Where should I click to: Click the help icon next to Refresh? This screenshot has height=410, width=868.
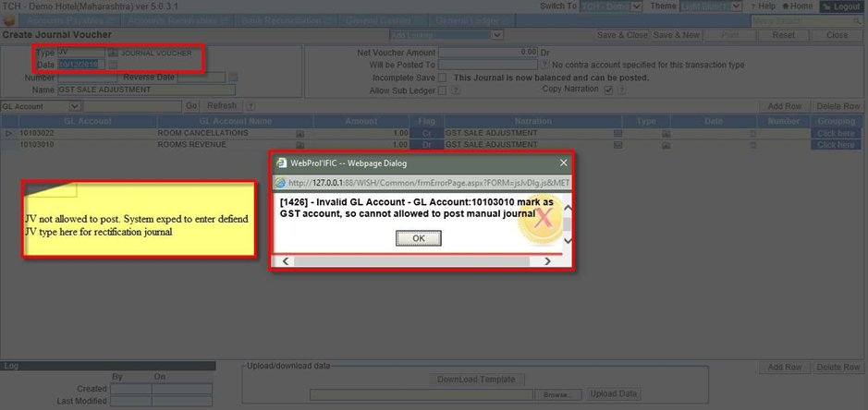tap(251, 105)
